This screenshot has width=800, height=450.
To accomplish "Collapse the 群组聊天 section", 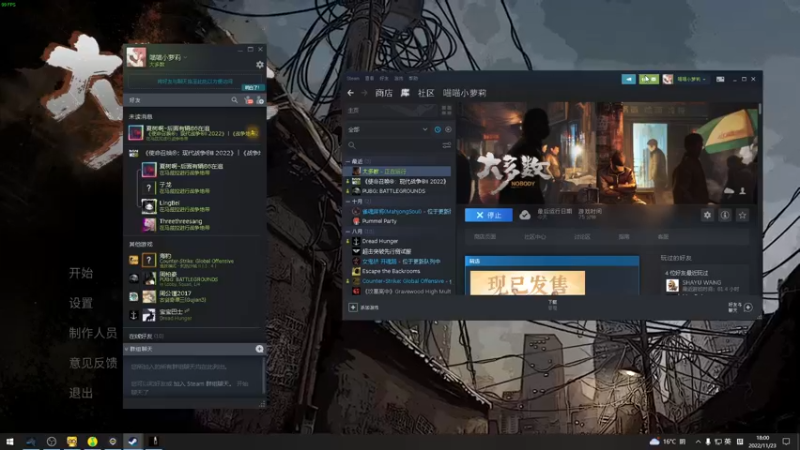I will [x=127, y=349].
